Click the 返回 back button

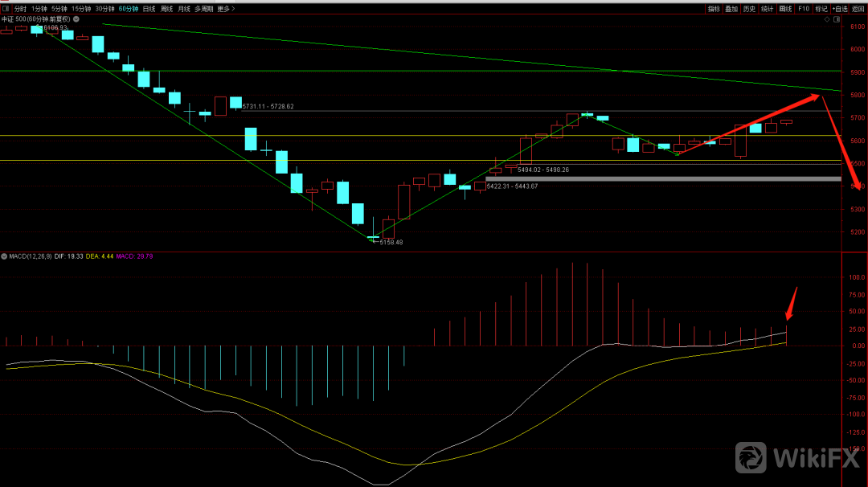[x=858, y=9]
